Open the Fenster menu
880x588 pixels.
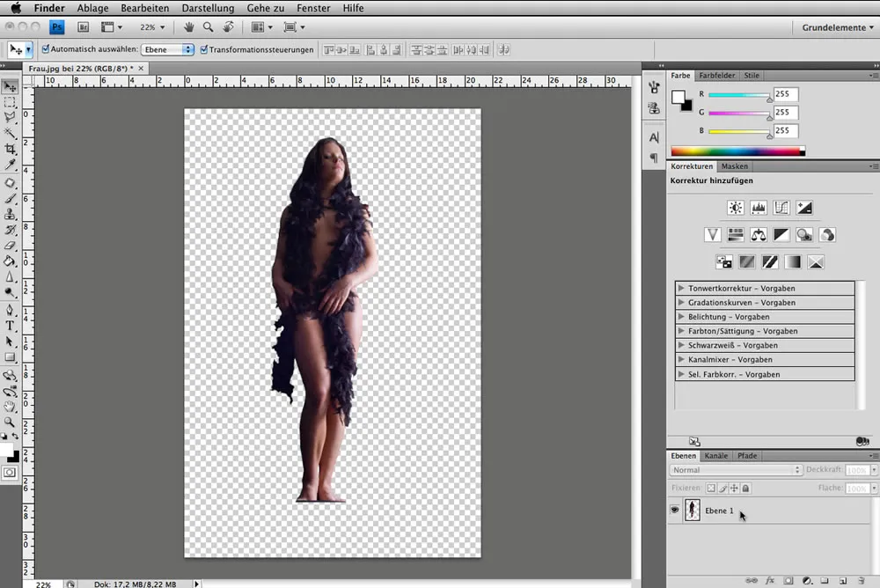[x=313, y=8]
